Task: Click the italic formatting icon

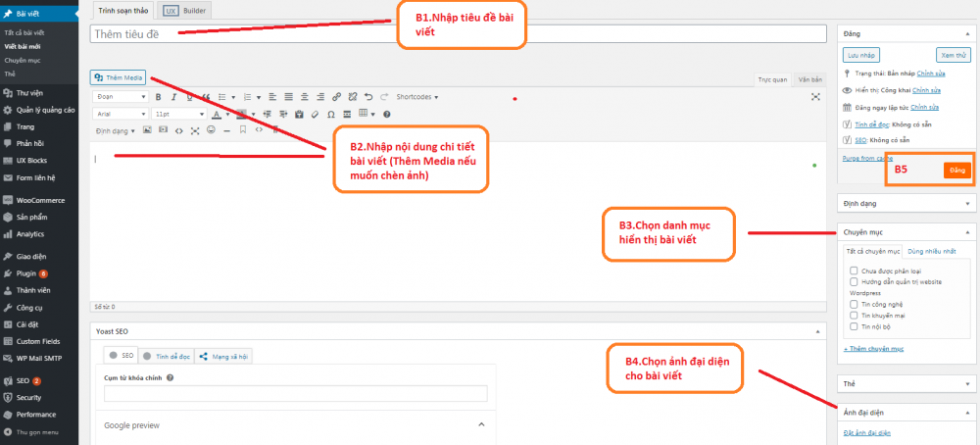Action: coord(173,97)
